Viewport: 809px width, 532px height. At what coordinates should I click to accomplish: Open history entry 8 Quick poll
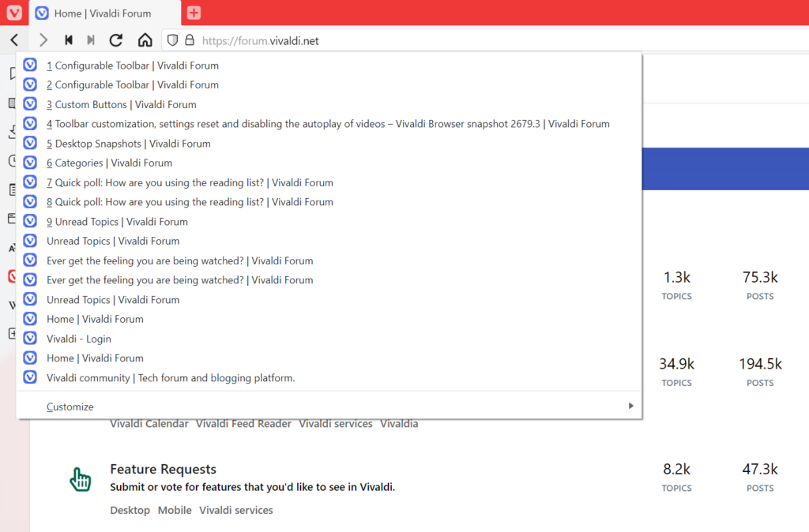(329, 202)
